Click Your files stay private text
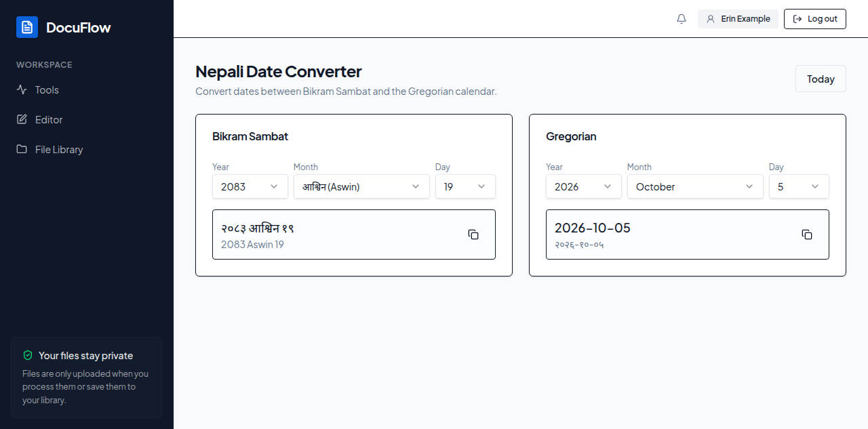This screenshot has width=868, height=429. pos(85,355)
